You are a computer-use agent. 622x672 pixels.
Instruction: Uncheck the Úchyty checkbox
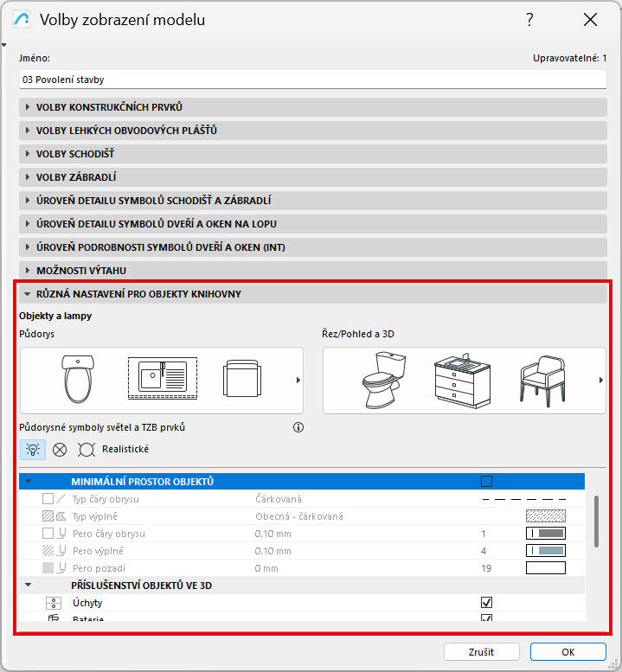[x=486, y=603]
